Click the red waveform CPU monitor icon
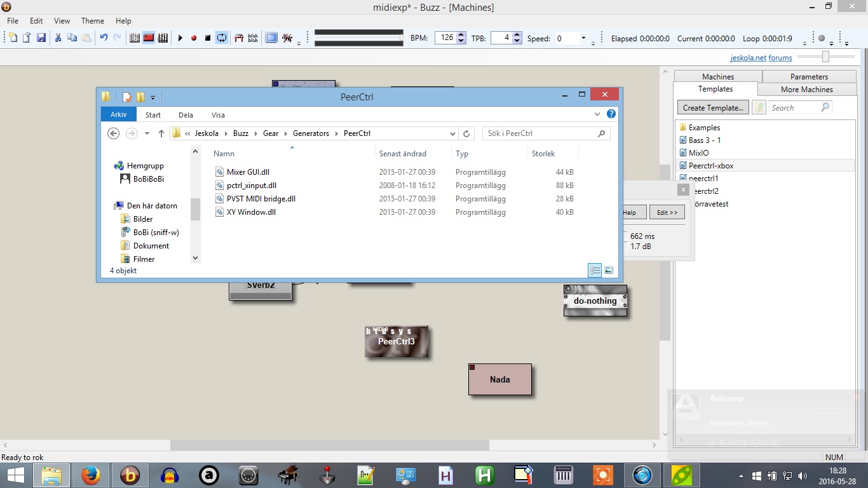 click(287, 38)
